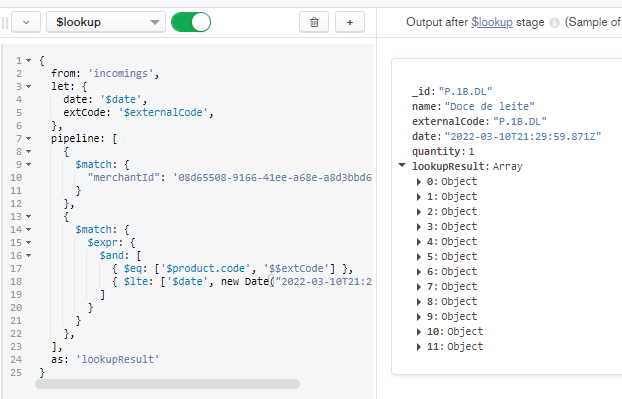Place cursor on 'incomings' in line 2
This screenshot has width=622, height=399.
pos(120,73)
